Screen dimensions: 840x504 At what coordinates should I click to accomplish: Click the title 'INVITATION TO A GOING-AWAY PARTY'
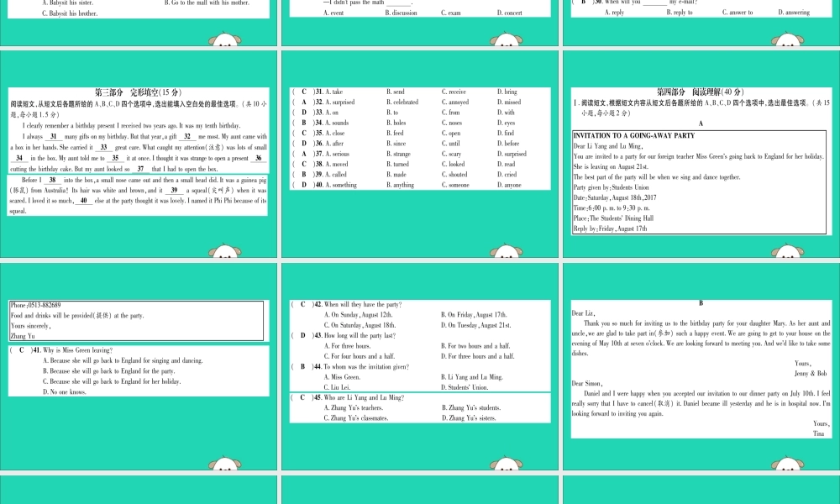click(633, 135)
